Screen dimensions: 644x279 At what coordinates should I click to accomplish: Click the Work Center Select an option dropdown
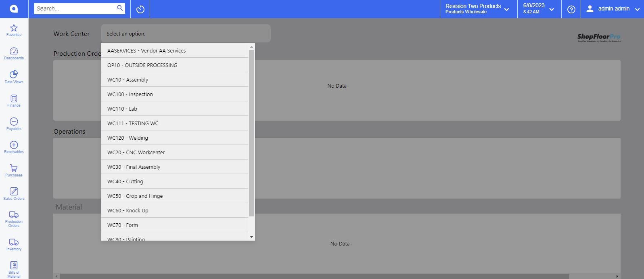coord(186,34)
